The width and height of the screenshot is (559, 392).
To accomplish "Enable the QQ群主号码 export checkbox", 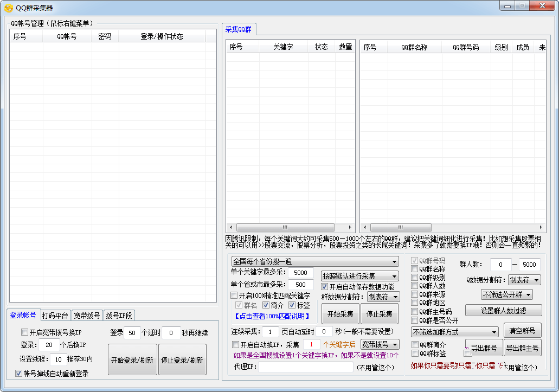I will tap(414, 312).
